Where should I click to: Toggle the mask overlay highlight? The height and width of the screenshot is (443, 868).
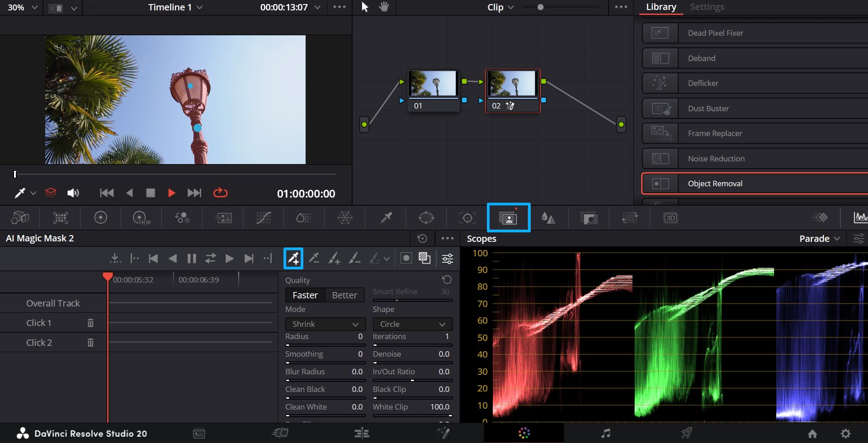pos(406,258)
